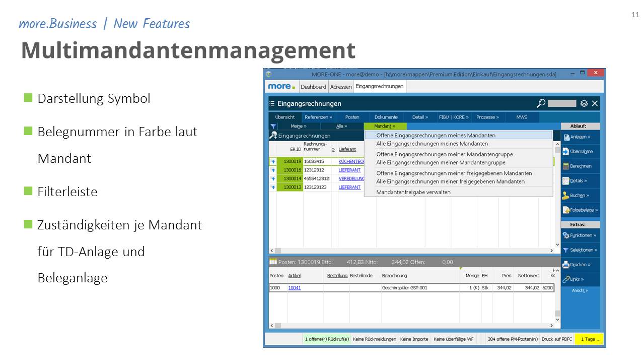Click the Posten table grid icon

tap(273, 262)
